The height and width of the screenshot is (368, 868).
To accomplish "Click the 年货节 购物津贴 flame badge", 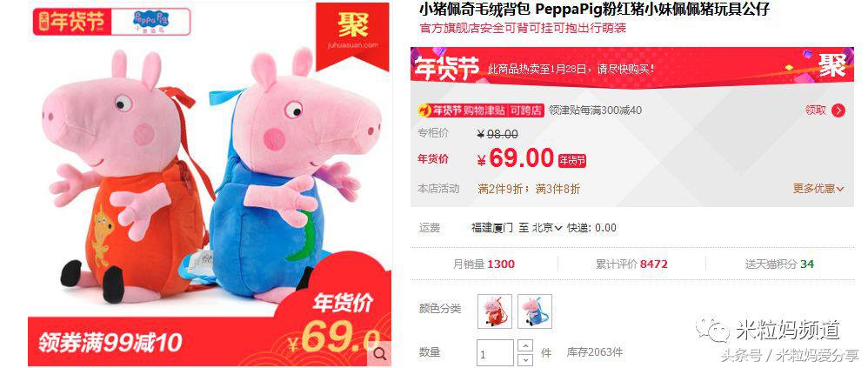I will (x=480, y=110).
